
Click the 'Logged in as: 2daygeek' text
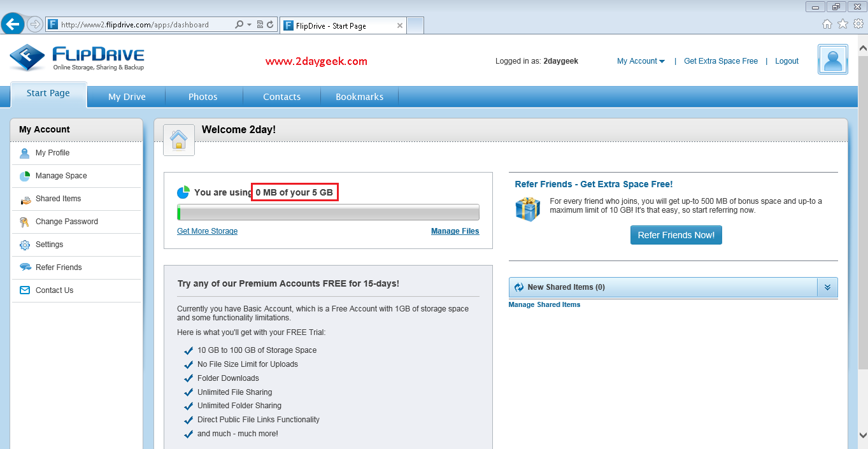(x=537, y=61)
